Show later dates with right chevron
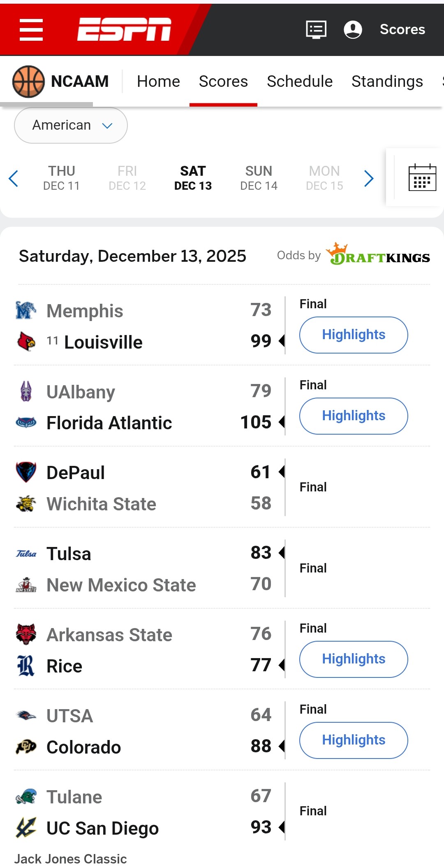 pyautogui.click(x=369, y=178)
